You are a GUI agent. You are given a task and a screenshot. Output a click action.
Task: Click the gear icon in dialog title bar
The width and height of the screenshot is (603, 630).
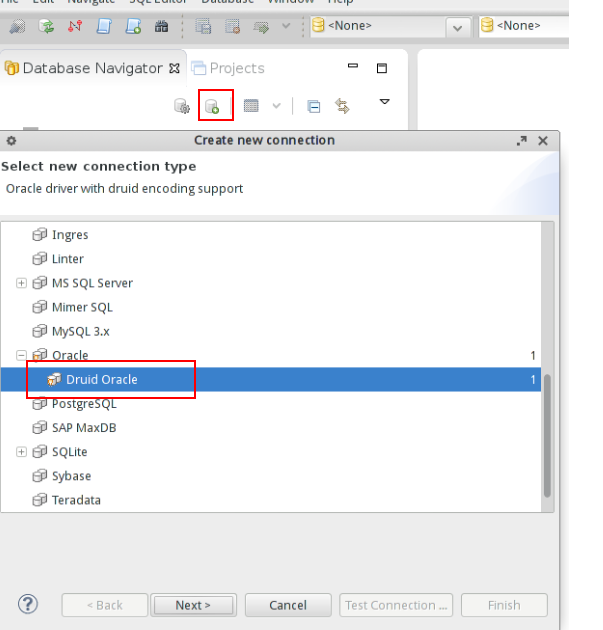[x=12, y=141]
